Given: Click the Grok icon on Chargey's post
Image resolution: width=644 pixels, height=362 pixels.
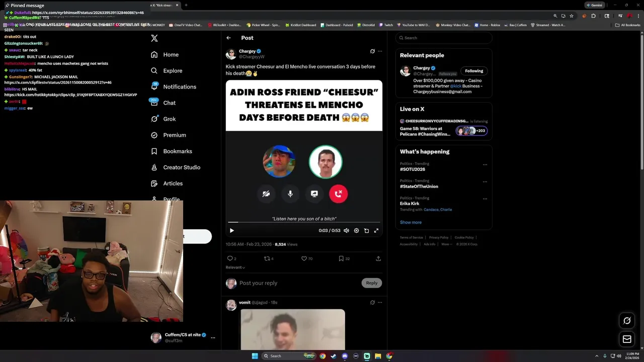Looking at the screenshot, I should 372,51.
